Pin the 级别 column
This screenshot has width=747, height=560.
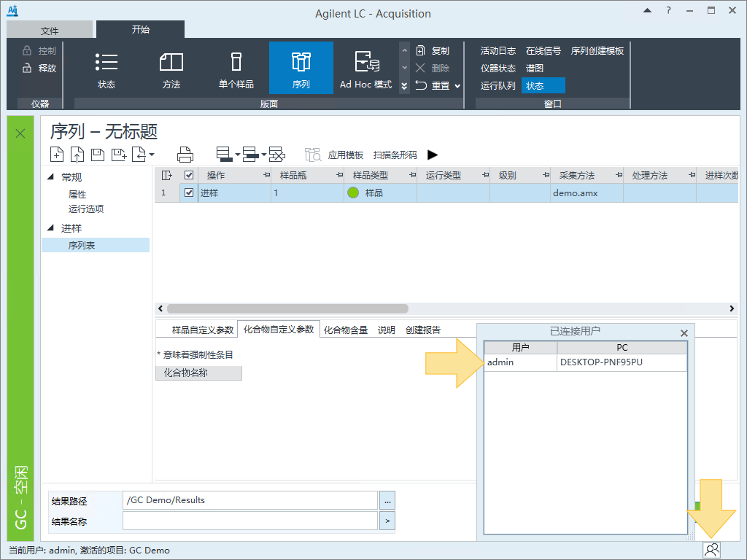click(x=546, y=175)
